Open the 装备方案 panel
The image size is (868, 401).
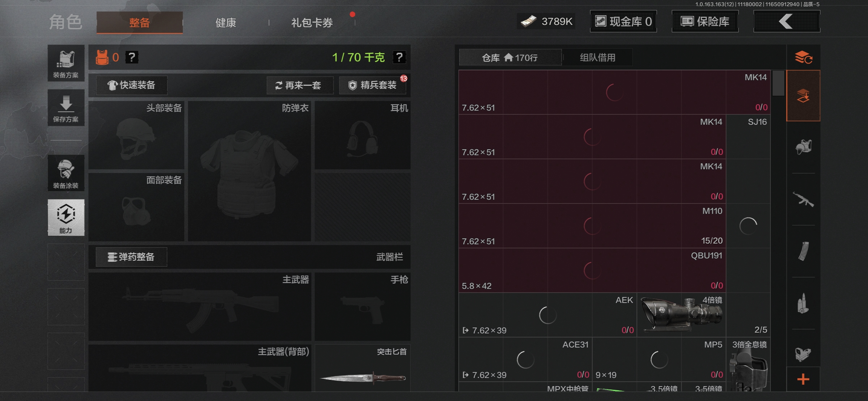pyautogui.click(x=66, y=63)
